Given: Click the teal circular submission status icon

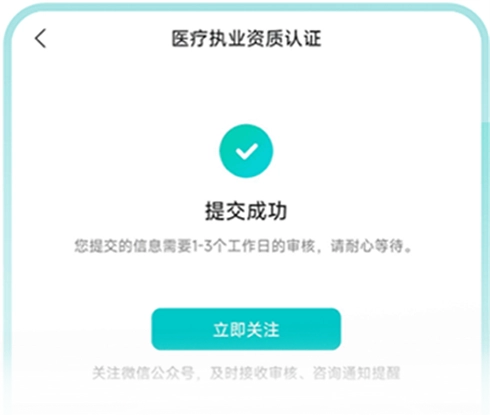Looking at the screenshot, I should (x=246, y=151).
